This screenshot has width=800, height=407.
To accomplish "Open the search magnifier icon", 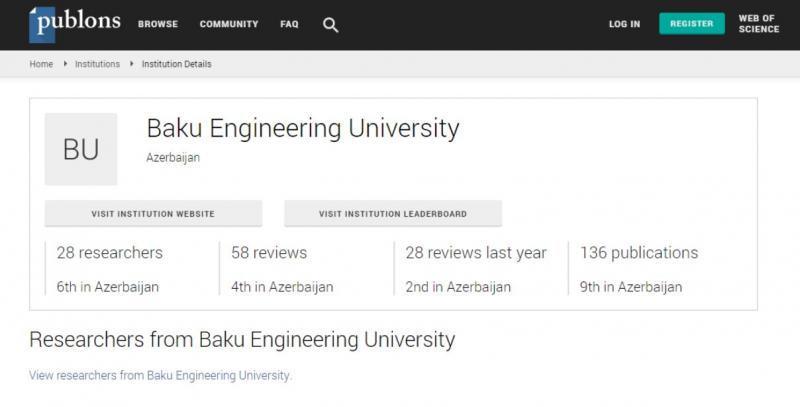I will (331, 25).
